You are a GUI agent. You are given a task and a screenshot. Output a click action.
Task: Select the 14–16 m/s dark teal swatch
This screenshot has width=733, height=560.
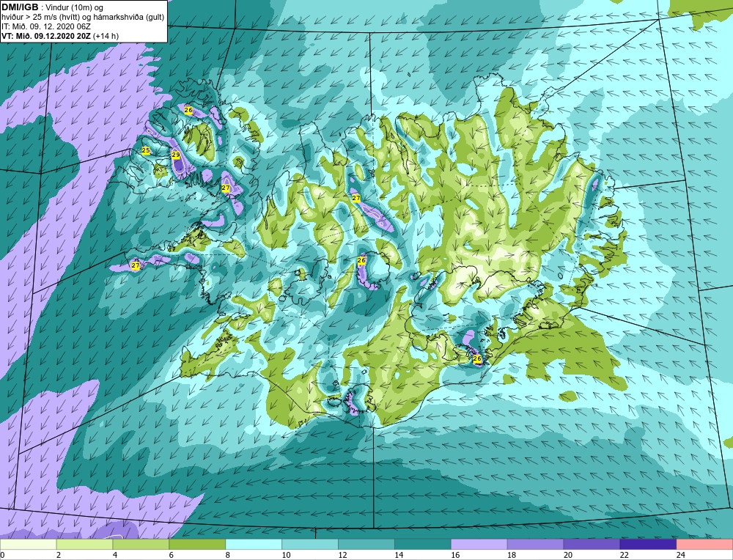tap(423, 544)
